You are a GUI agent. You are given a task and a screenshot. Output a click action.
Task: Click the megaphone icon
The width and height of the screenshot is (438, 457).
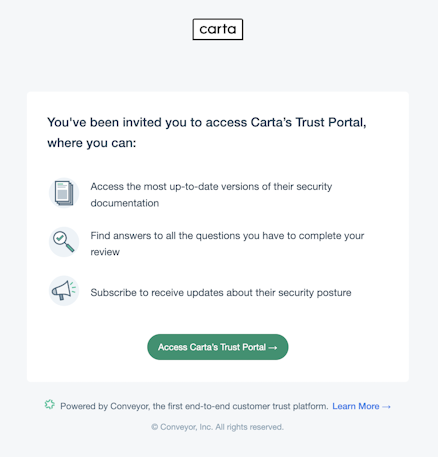coord(64,291)
